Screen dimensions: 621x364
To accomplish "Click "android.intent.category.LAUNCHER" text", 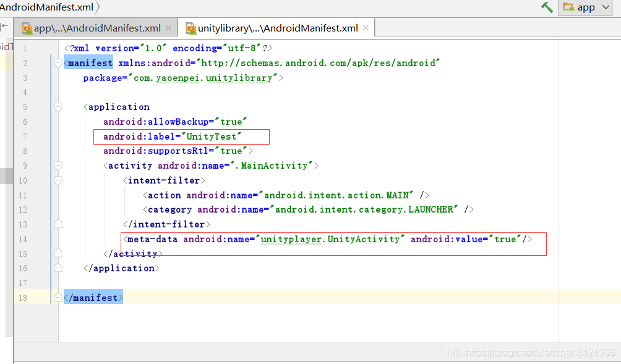I will (364, 210).
